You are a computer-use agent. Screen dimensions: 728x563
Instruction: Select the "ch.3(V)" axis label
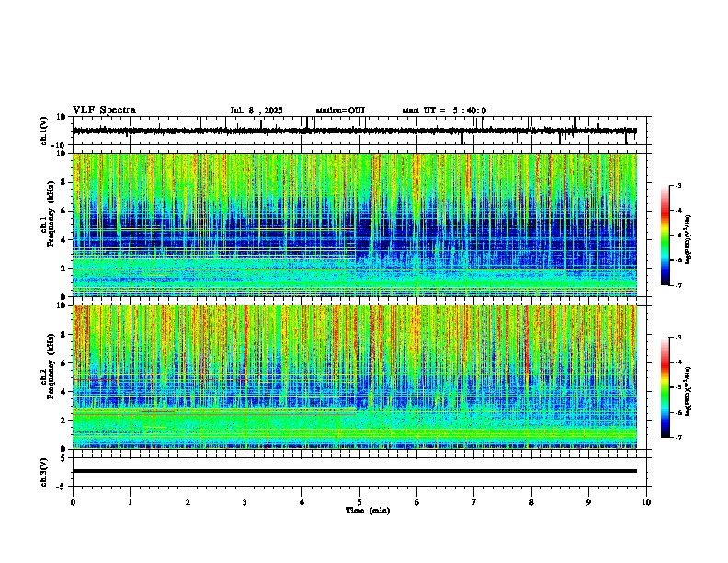click(44, 472)
